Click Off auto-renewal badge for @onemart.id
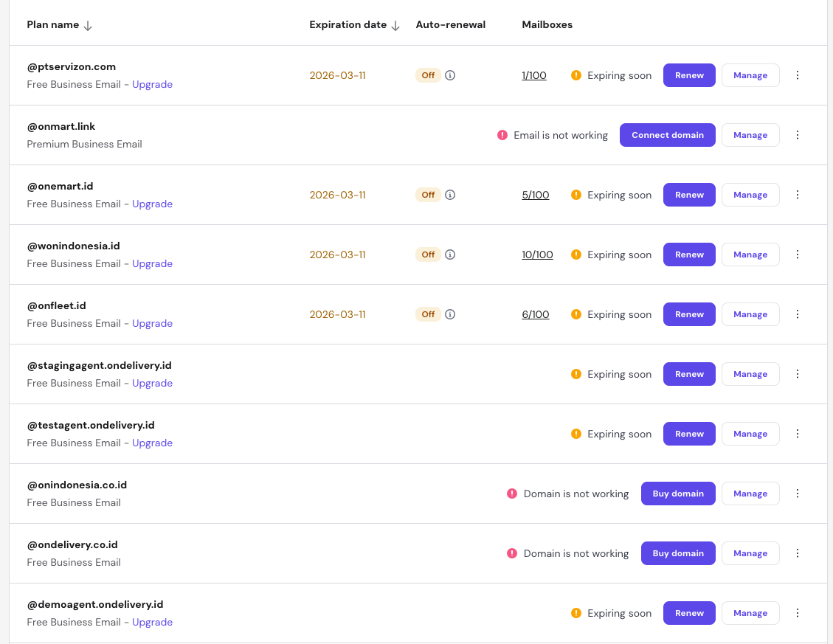The width and height of the screenshot is (833, 644). [x=428, y=195]
